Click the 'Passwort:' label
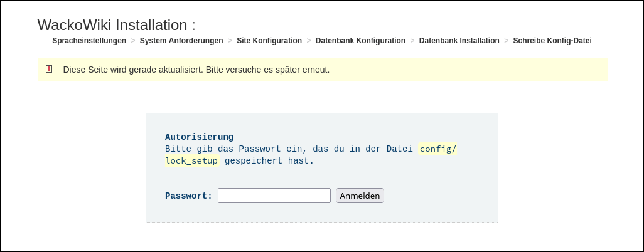644x252 pixels. [188, 196]
